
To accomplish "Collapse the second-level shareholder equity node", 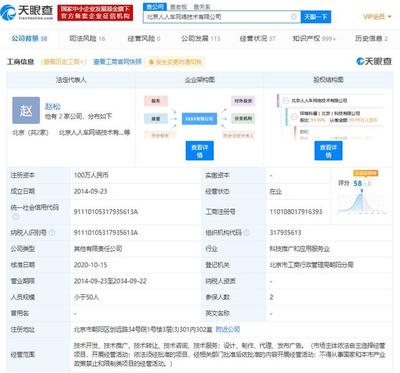I will click(x=294, y=116).
